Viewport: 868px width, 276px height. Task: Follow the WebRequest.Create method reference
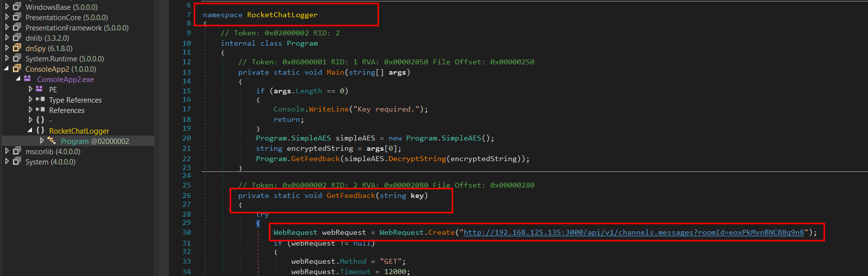pyautogui.click(x=442, y=232)
